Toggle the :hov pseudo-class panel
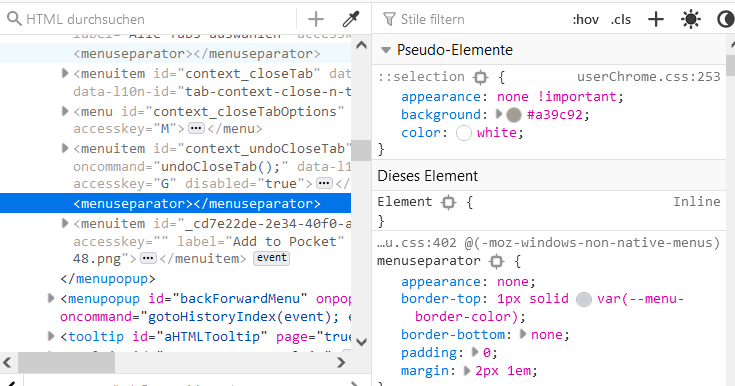This screenshot has height=386, width=735. tap(585, 20)
